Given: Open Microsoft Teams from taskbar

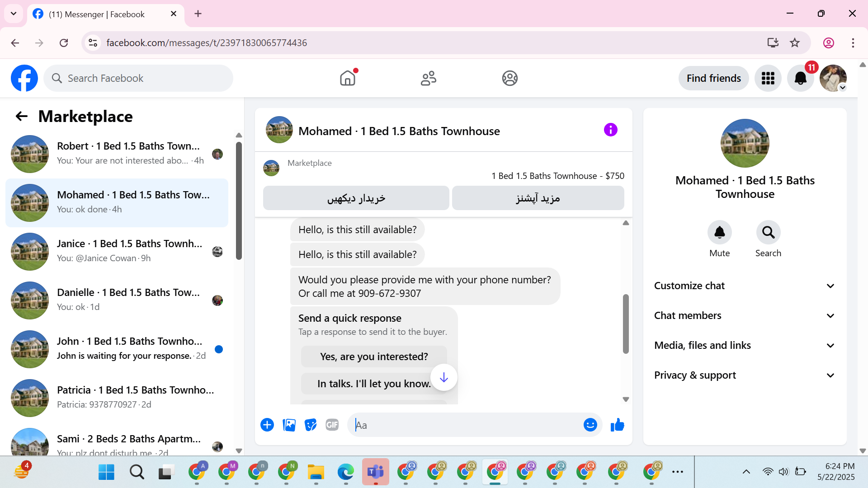Looking at the screenshot, I should 376,472.
